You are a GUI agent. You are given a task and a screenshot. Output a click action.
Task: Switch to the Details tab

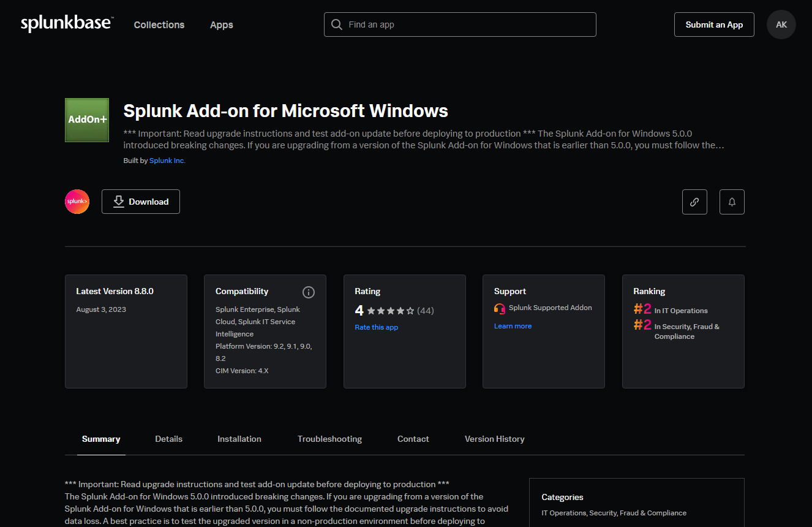168,439
